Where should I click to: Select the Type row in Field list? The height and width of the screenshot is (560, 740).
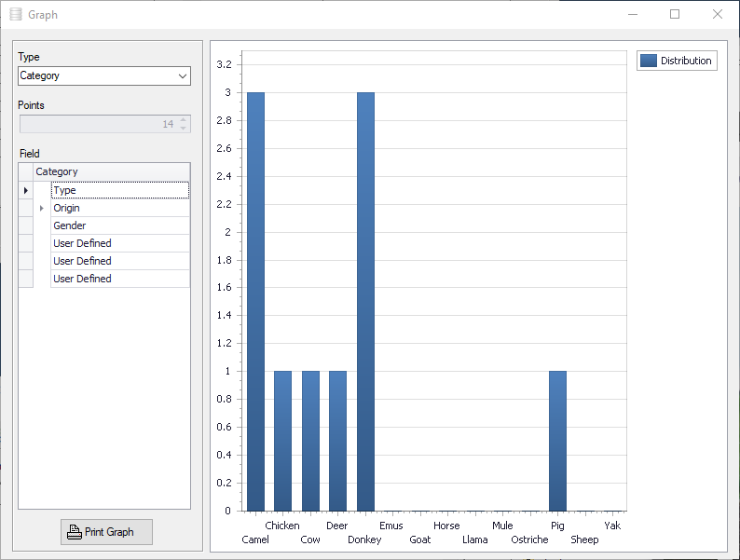[x=120, y=190]
